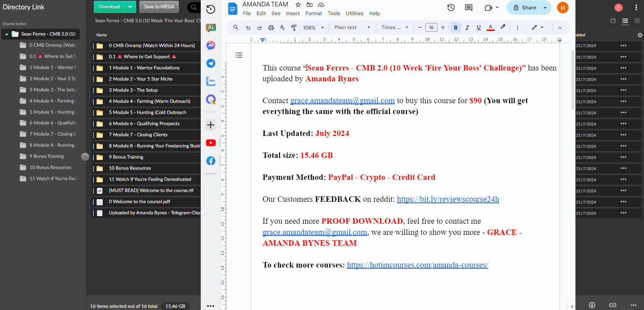Open zoom level 108% dropdown
Viewport: 644px width, 310px height.
pos(314,28)
